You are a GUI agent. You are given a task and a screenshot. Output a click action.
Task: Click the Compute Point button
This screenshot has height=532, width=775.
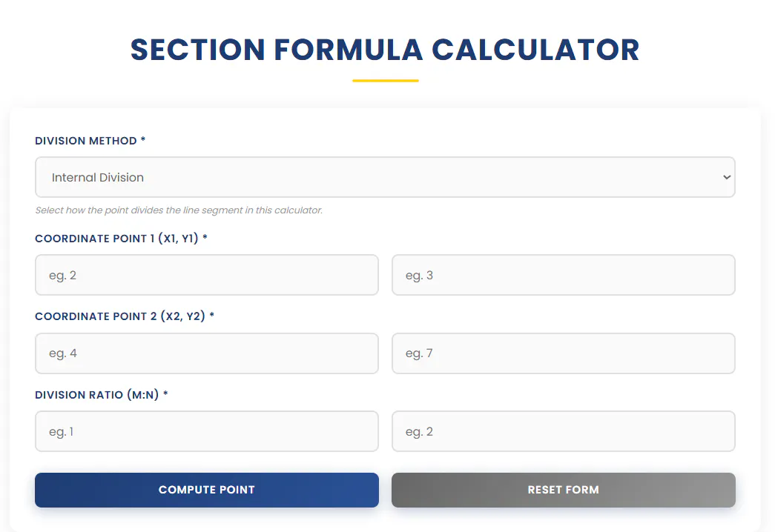click(207, 490)
